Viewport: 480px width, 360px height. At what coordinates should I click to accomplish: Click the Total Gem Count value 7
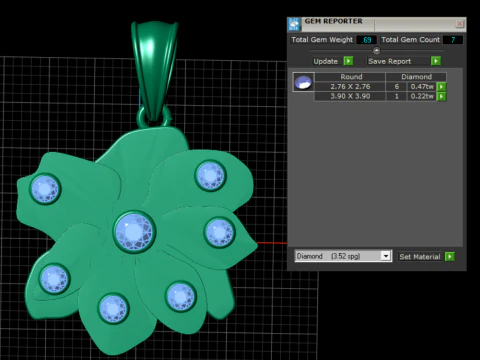pyautogui.click(x=453, y=40)
